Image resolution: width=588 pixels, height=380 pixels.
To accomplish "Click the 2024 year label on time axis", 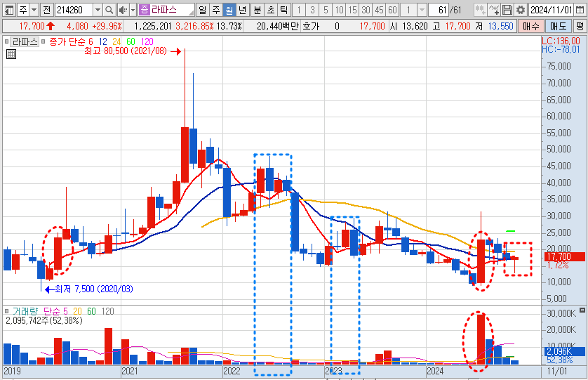I will 435,372.
